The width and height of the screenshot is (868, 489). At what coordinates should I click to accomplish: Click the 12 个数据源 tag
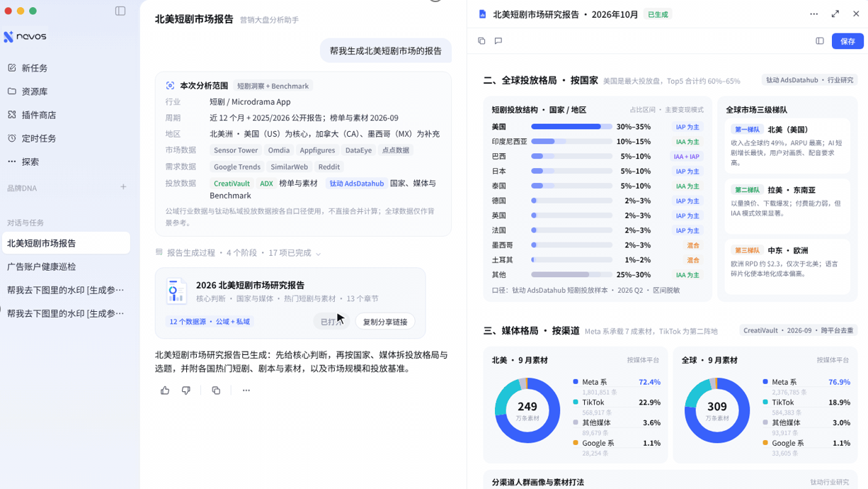click(x=210, y=322)
